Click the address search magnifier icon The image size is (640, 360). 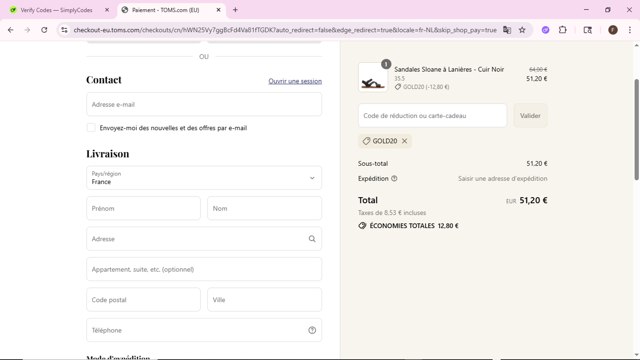click(312, 239)
